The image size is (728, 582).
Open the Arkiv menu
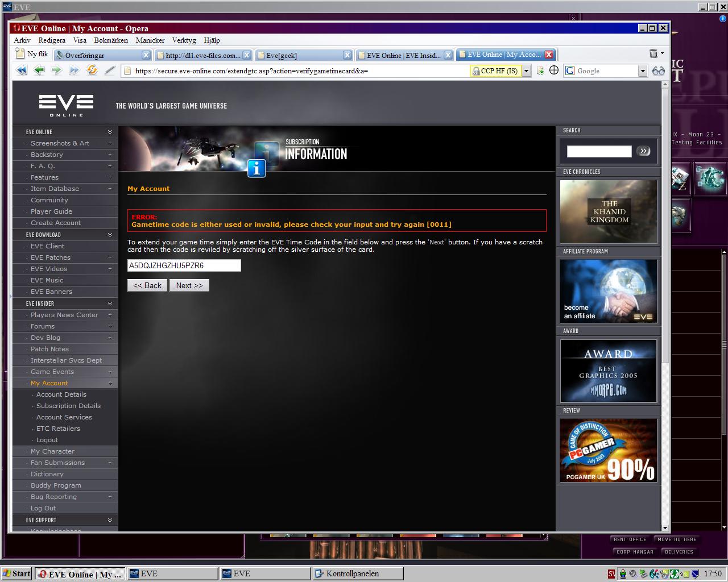coord(22,40)
